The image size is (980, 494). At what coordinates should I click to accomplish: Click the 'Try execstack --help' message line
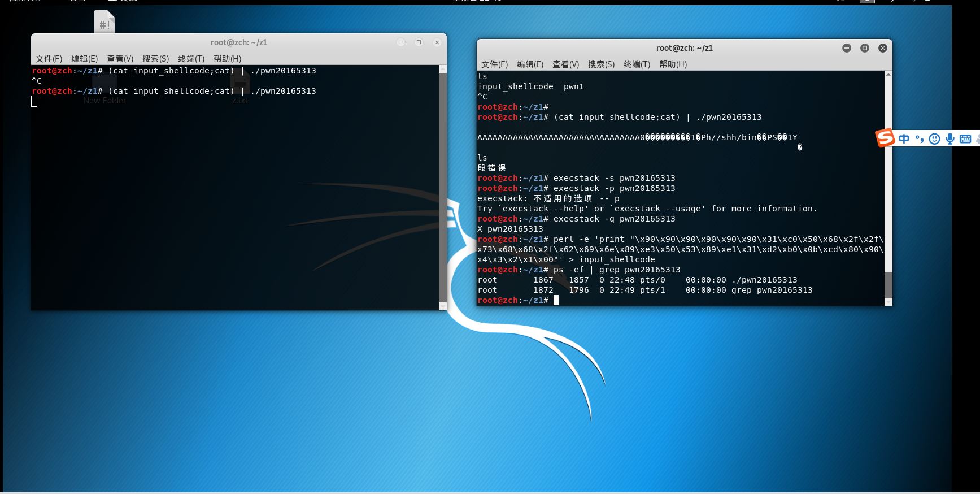click(x=647, y=209)
